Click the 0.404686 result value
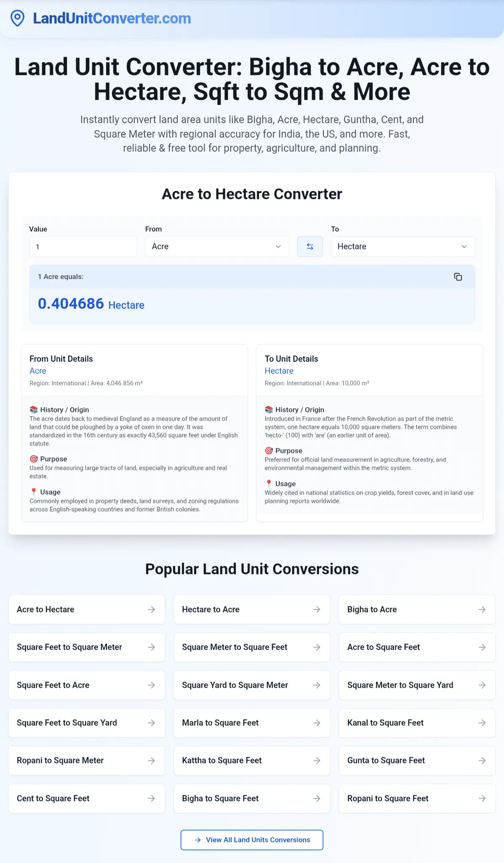 [x=71, y=304]
